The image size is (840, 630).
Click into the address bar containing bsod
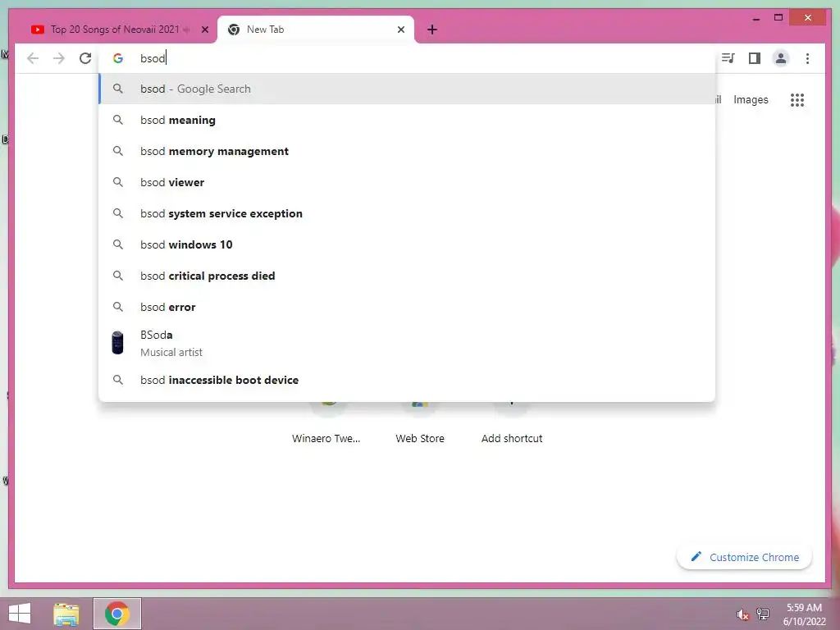coord(407,58)
